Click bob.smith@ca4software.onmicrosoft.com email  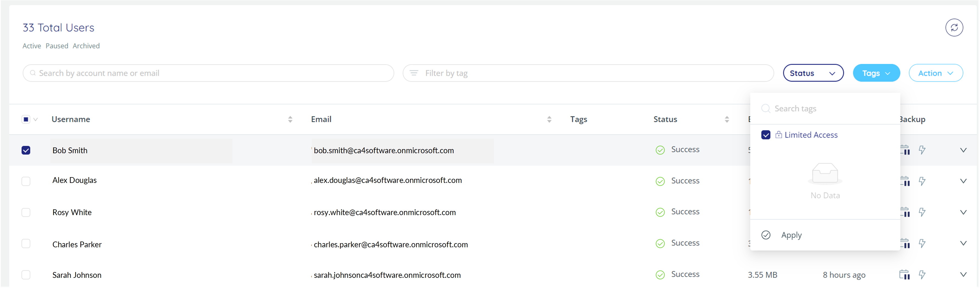pyautogui.click(x=383, y=150)
